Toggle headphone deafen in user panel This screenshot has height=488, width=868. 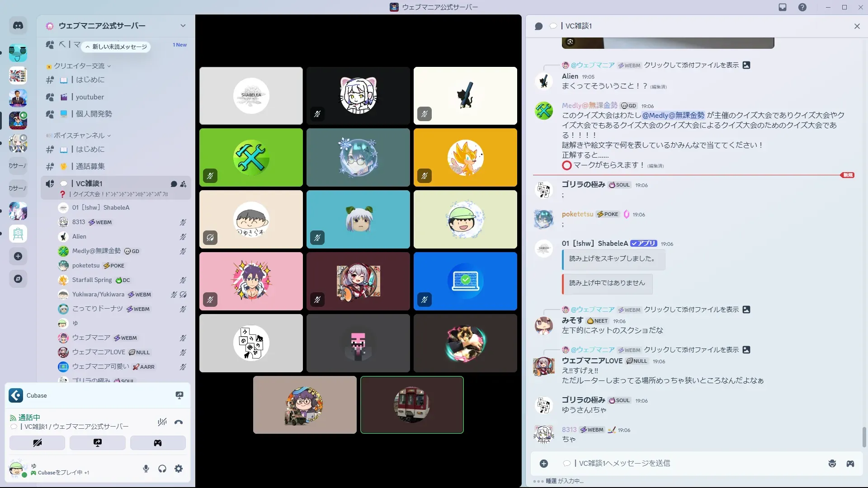click(162, 469)
